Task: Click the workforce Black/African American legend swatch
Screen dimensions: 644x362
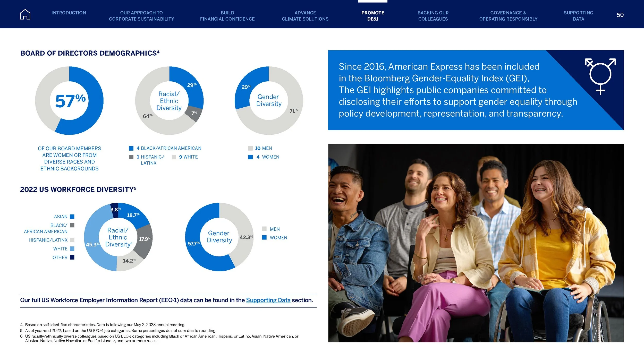Action: [x=72, y=225]
